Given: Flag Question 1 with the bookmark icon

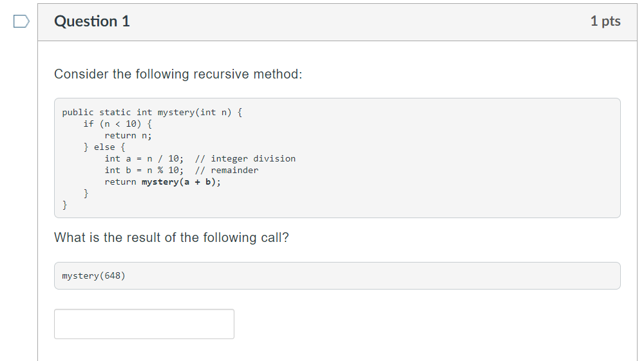Looking at the screenshot, I should pos(21,21).
